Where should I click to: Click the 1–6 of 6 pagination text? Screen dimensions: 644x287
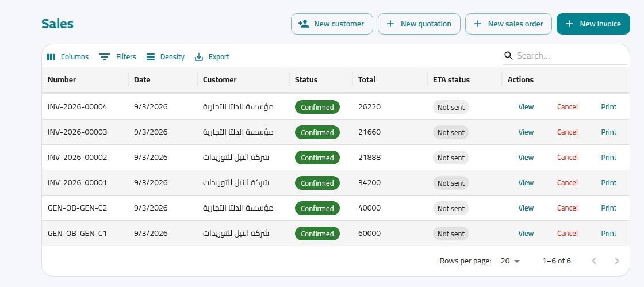coord(557,261)
